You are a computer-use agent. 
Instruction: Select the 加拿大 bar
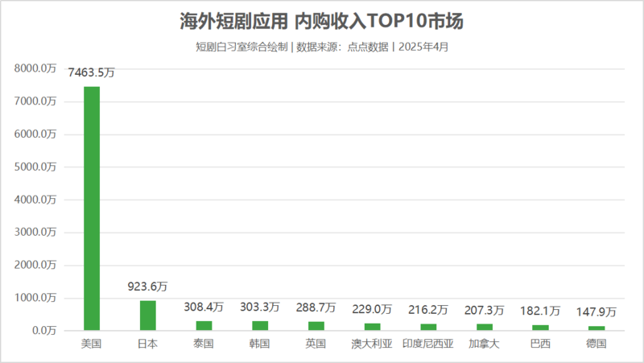[484, 327]
